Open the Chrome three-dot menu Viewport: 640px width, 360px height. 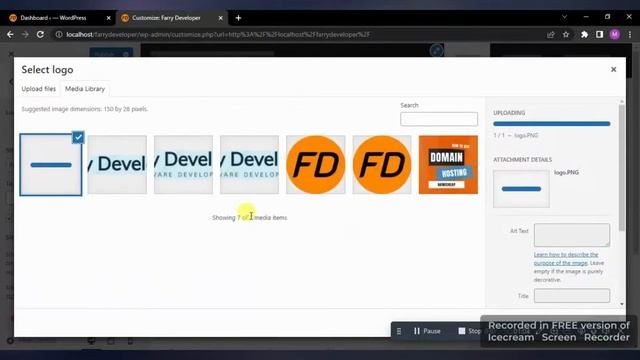(x=630, y=35)
